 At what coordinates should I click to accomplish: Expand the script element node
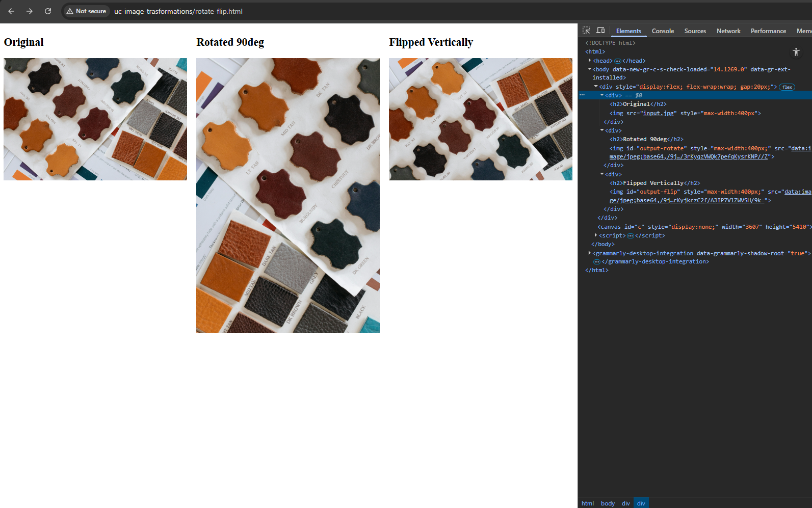pos(596,235)
